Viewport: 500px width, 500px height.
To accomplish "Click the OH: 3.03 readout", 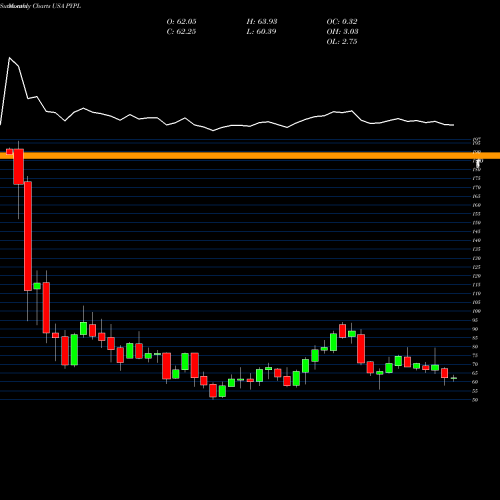I will [342, 32].
